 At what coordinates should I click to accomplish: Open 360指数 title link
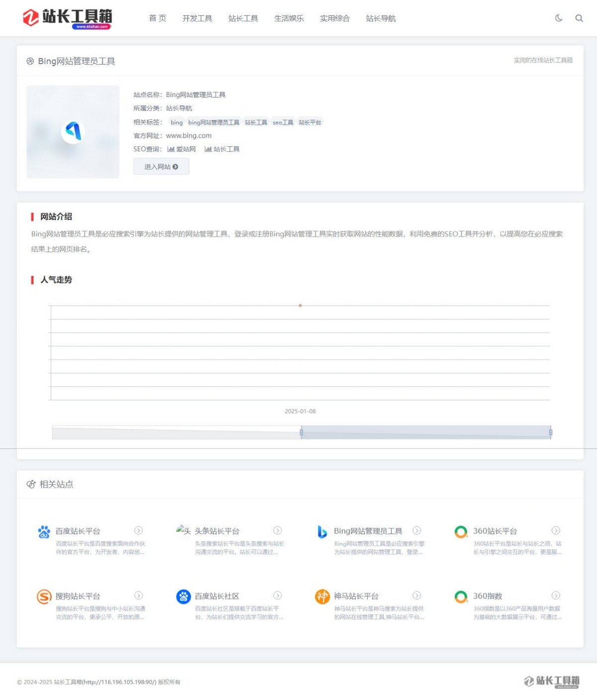pos(488,596)
